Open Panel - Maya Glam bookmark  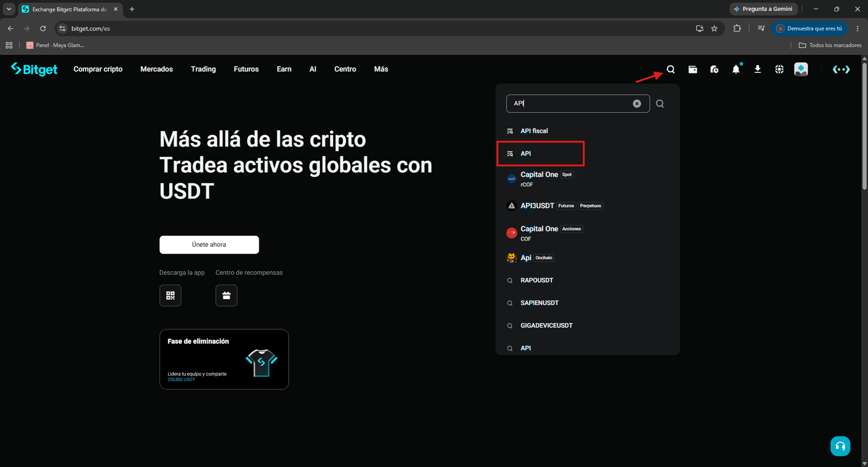pos(55,45)
